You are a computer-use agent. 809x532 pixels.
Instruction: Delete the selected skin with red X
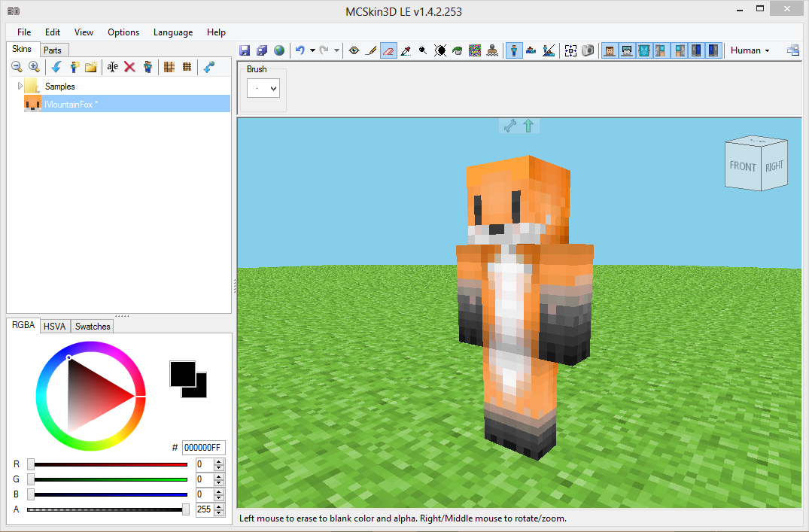pos(129,66)
